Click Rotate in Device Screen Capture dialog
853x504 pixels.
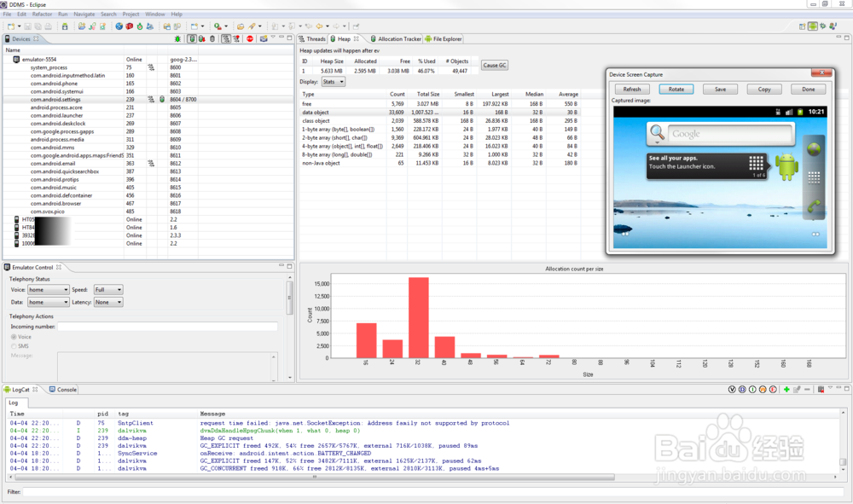pos(676,90)
